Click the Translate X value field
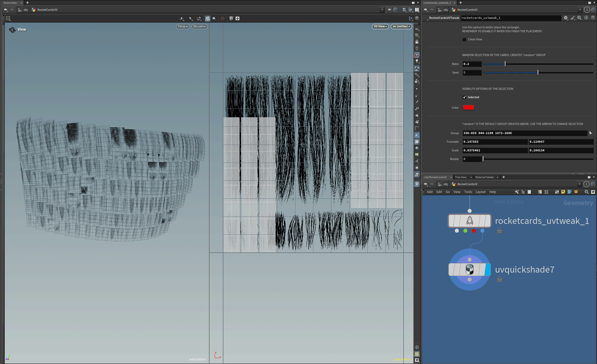 click(495, 142)
